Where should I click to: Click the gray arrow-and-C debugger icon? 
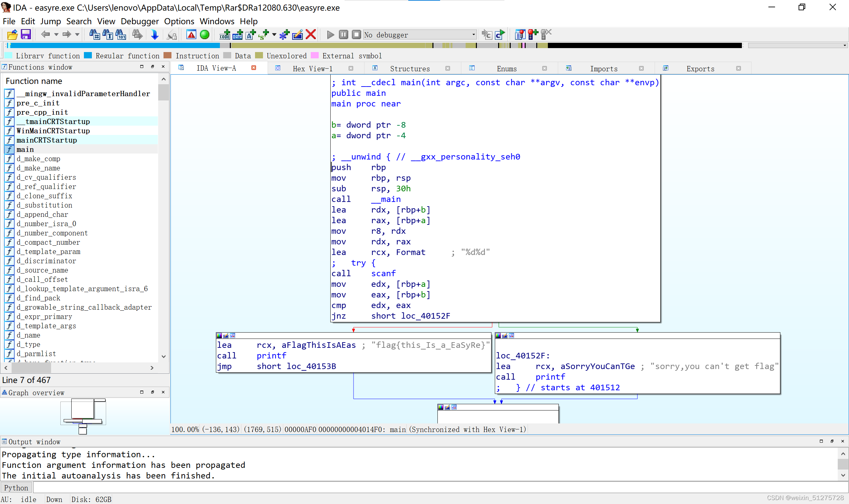[487, 34]
